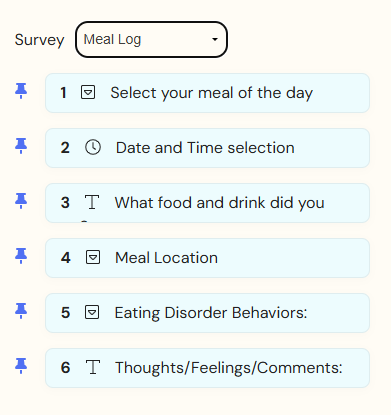391x415 pixels.
Task: Select Eating Disorder Behaviors question
Action: (207, 313)
